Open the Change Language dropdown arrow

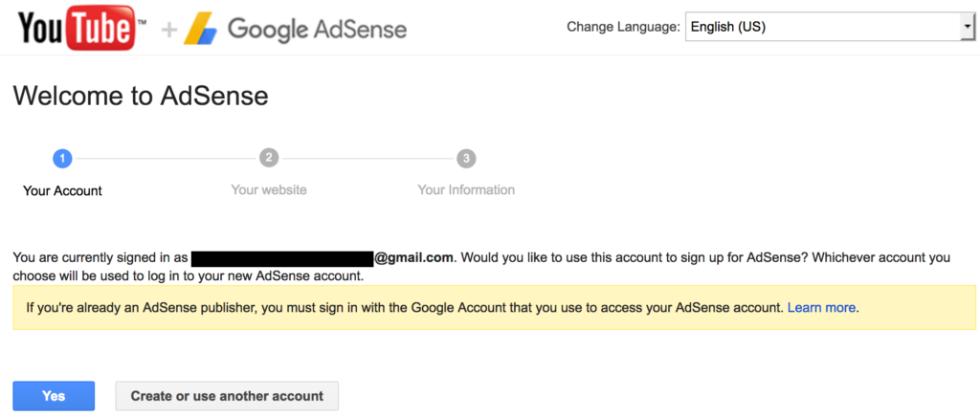pos(968,28)
